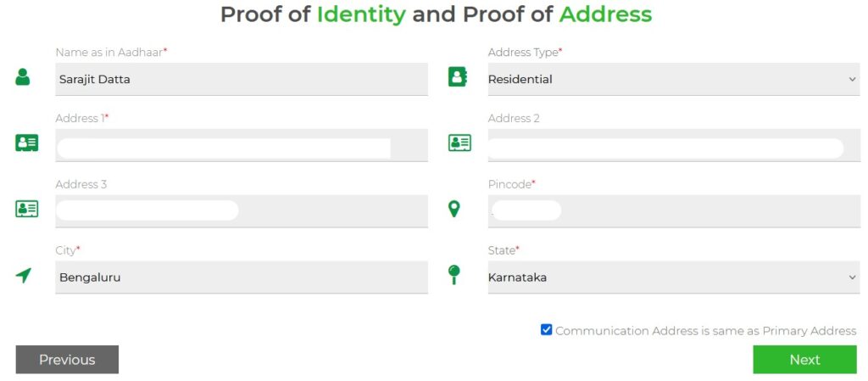The height and width of the screenshot is (381, 868).
Task: Expand the State dropdown showing Karnataka
Action: 674,277
